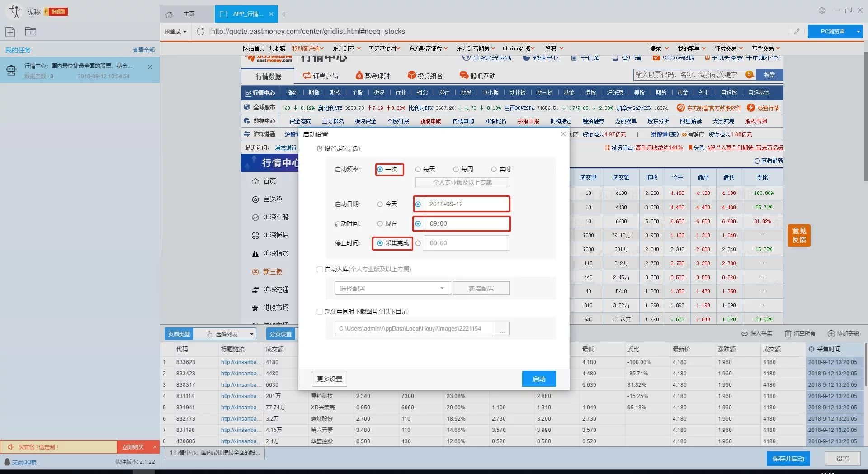Image resolution: width=868 pixels, height=474 pixels.
Task: Select 现在 start time radio
Action: [x=380, y=223]
